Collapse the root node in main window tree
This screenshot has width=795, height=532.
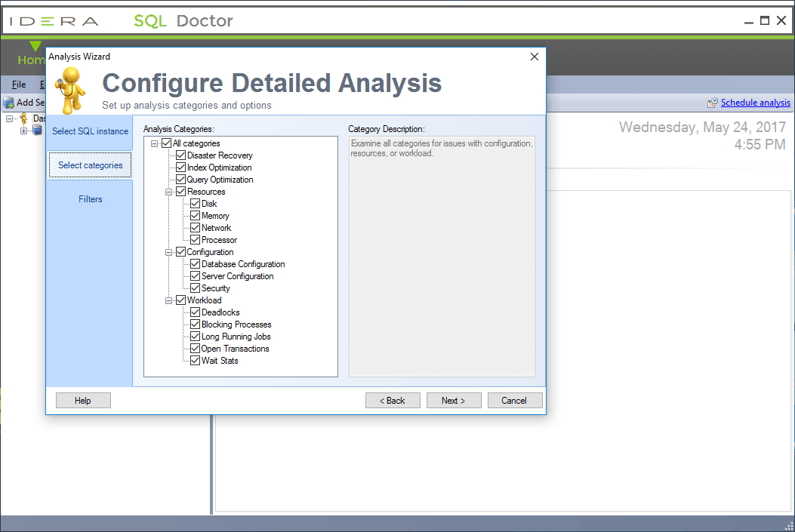tap(9, 118)
